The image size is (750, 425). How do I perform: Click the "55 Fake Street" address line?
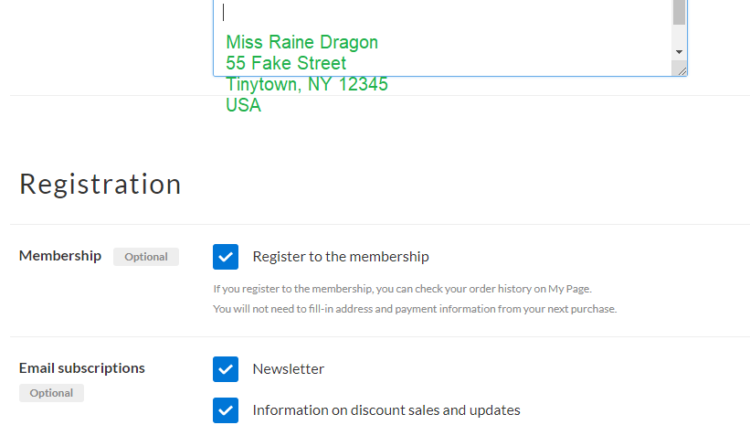pos(286,63)
